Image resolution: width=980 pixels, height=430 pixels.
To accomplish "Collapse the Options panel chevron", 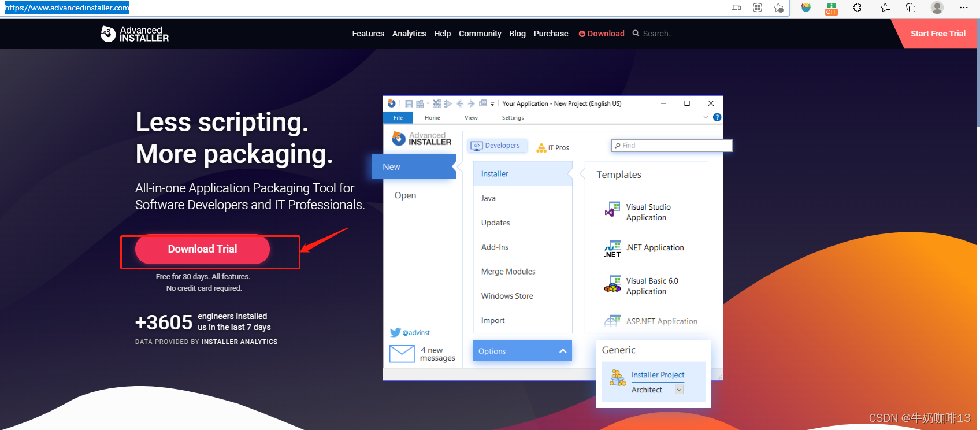I will tap(562, 351).
